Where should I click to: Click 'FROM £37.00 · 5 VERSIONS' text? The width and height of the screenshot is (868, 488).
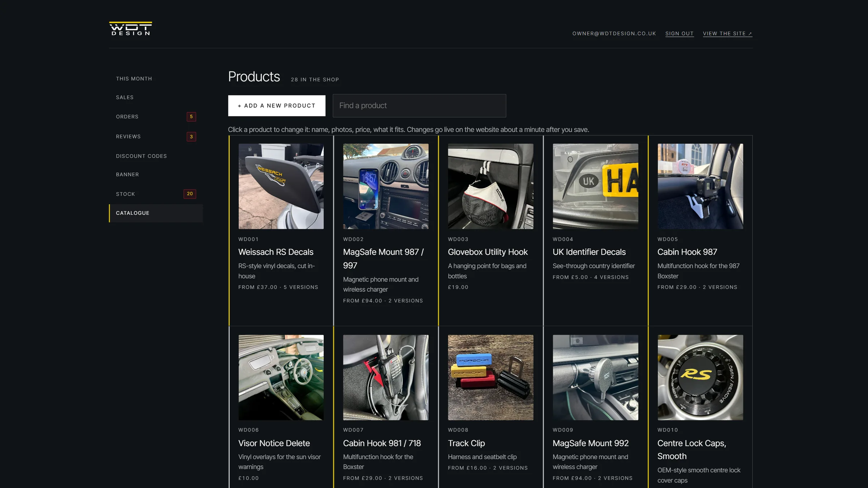click(278, 287)
